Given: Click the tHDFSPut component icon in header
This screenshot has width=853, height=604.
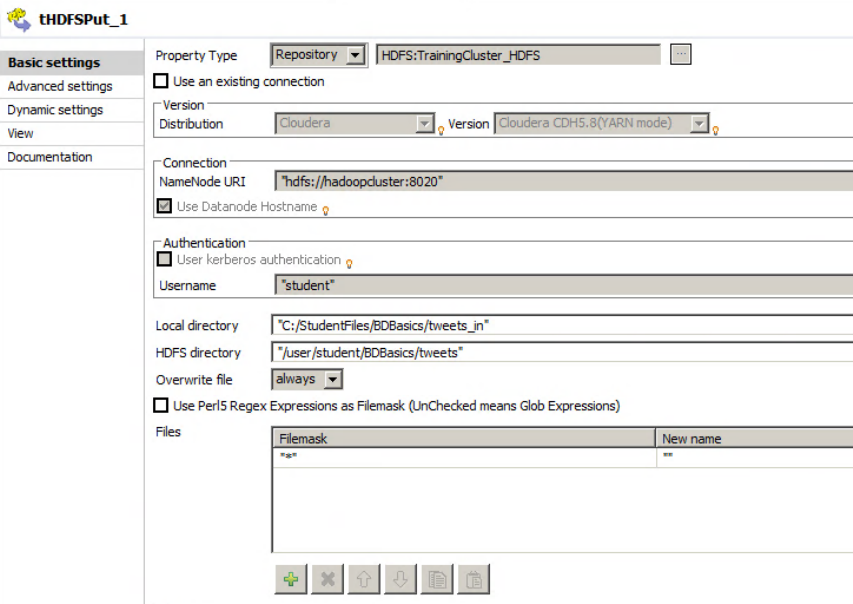Looking at the screenshot, I should click(x=19, y=20).
